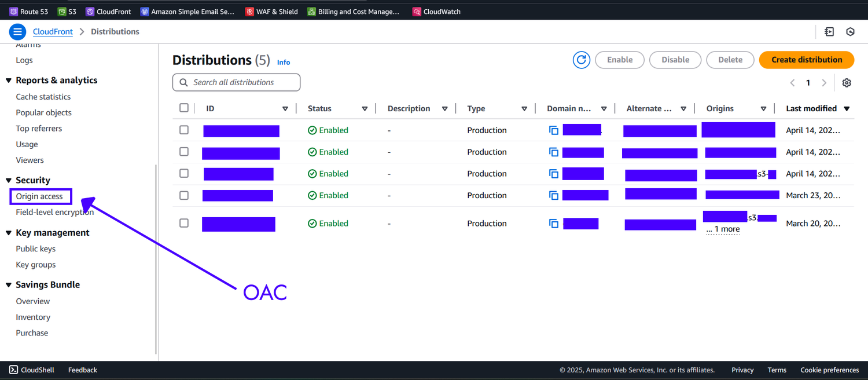
Task: Open the S3 service shortcut
Action: [x=67, y=12]
